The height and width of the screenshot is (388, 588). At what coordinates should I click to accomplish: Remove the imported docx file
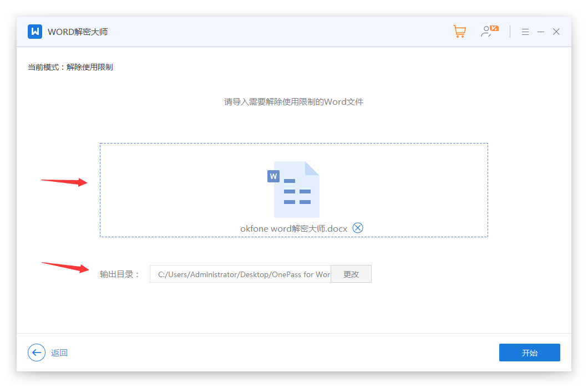click(x=358, y=228)
